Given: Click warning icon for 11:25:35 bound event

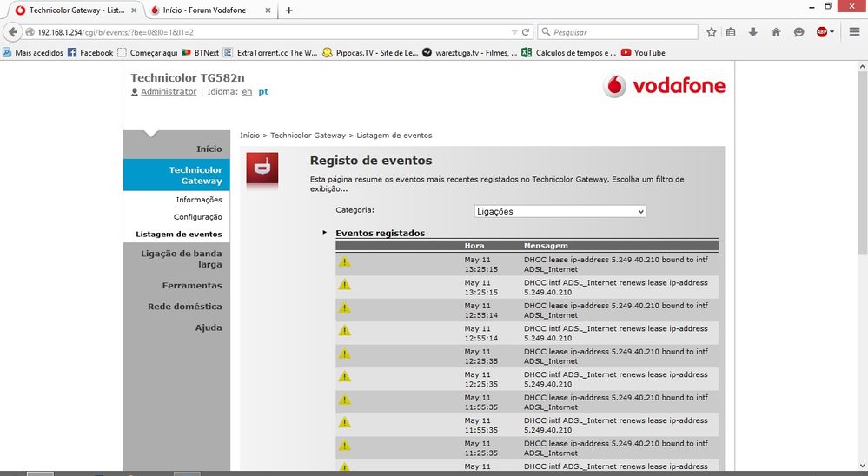Looking at the screenshot, I should 344,446.
